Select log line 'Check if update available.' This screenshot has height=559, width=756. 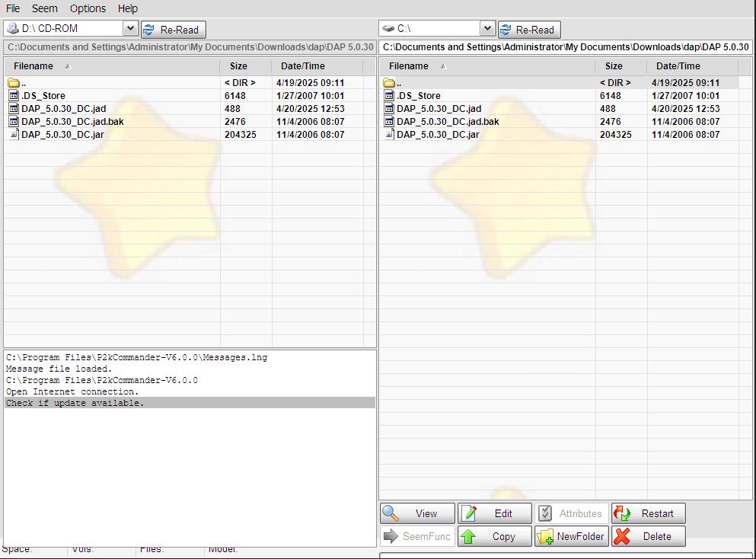(190, 403)
